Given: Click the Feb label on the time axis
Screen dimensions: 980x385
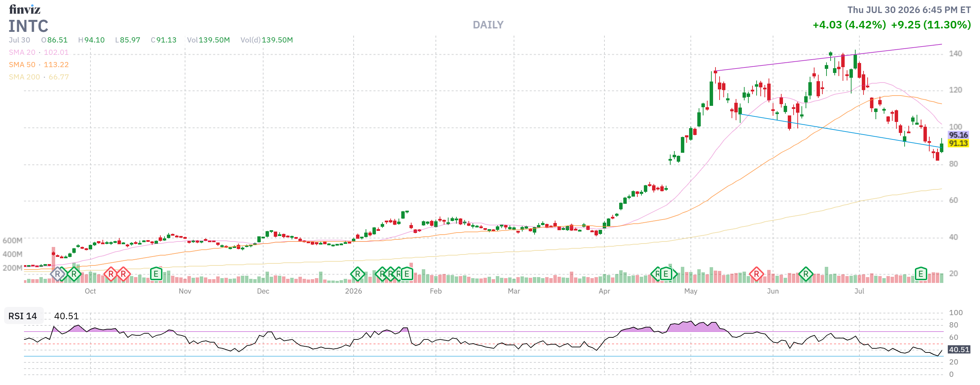Looking at the screenshot, I should pos(436,291).
